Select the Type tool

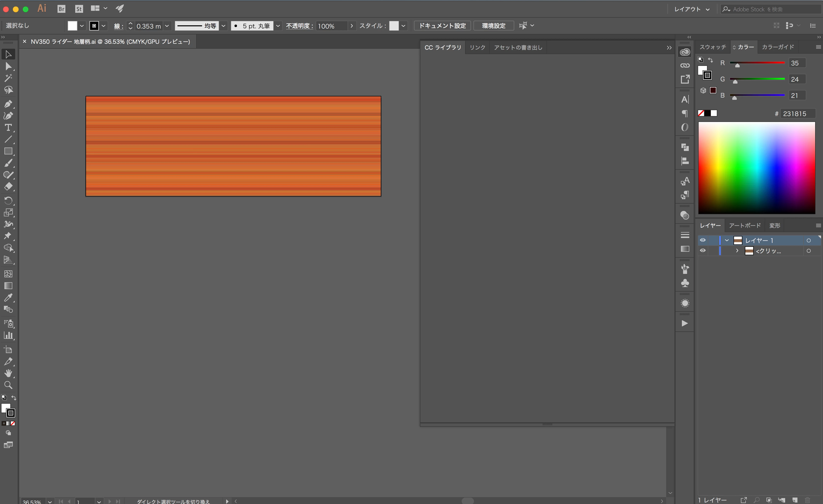coord(8,128)
